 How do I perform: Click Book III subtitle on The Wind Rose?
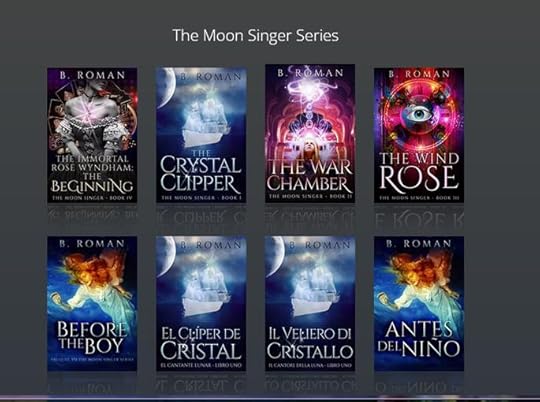tap(419, 198)
